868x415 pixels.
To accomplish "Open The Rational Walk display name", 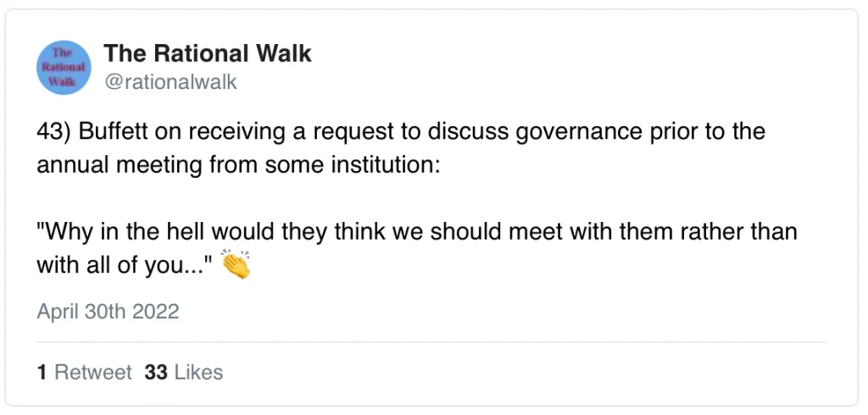I will point(208,53).
